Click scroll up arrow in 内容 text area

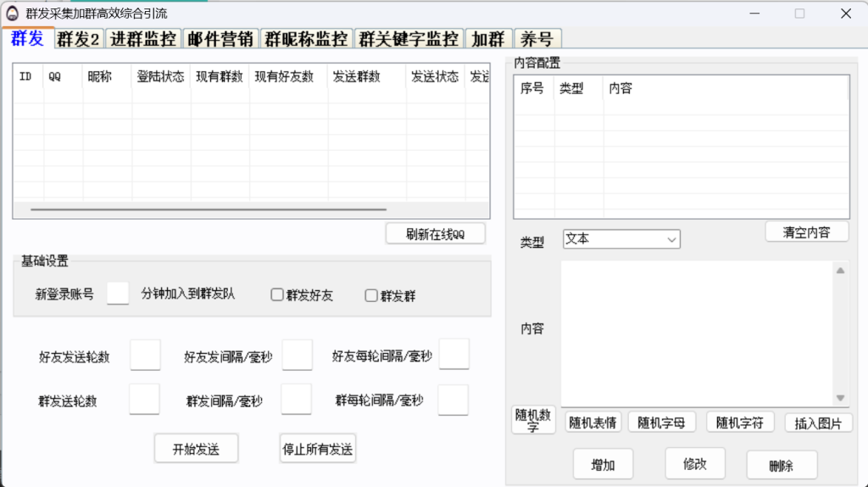pyautogui.click(x=840, y=271)
